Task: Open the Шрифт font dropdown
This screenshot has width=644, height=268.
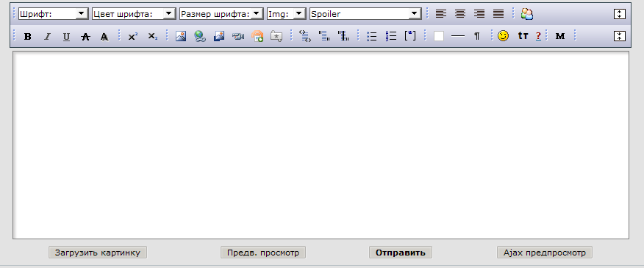Action: [54, 14]
